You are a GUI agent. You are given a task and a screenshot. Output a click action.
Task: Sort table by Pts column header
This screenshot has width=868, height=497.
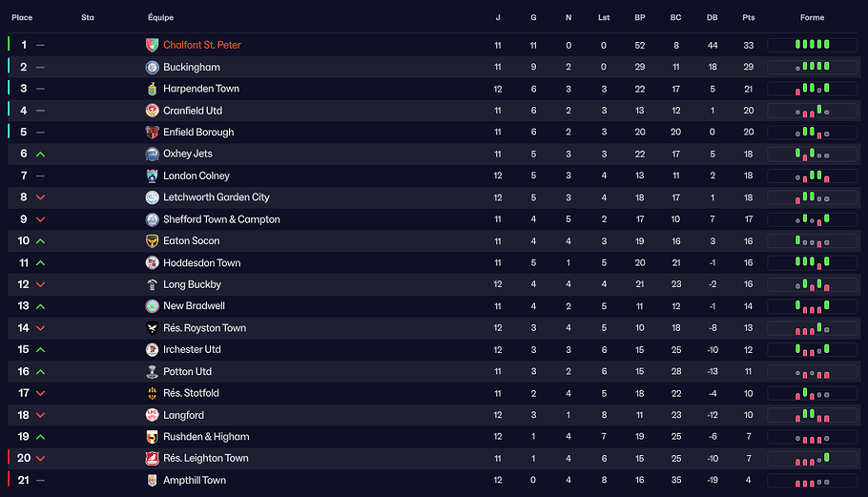[x=748, y=18]
